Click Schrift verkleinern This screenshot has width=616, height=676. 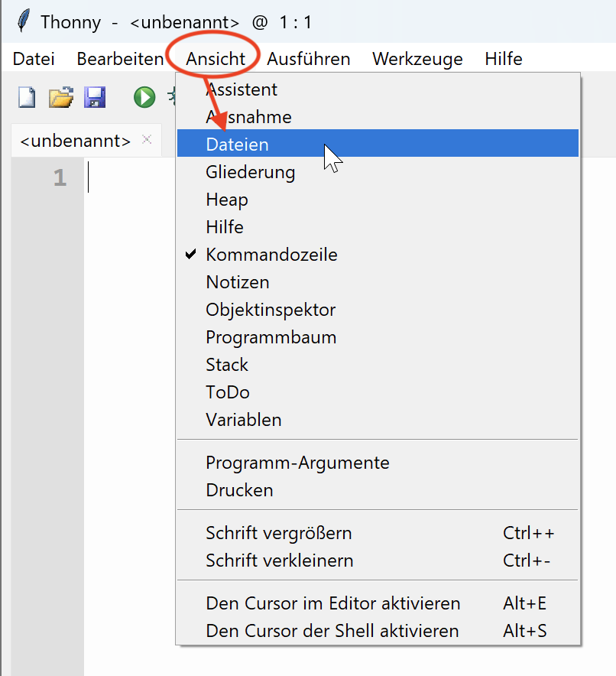click(279, 561)
